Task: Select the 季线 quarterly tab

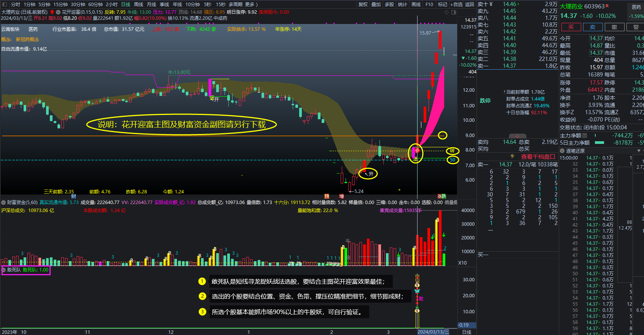Action: pyautogui.click(x=164, y=4)
